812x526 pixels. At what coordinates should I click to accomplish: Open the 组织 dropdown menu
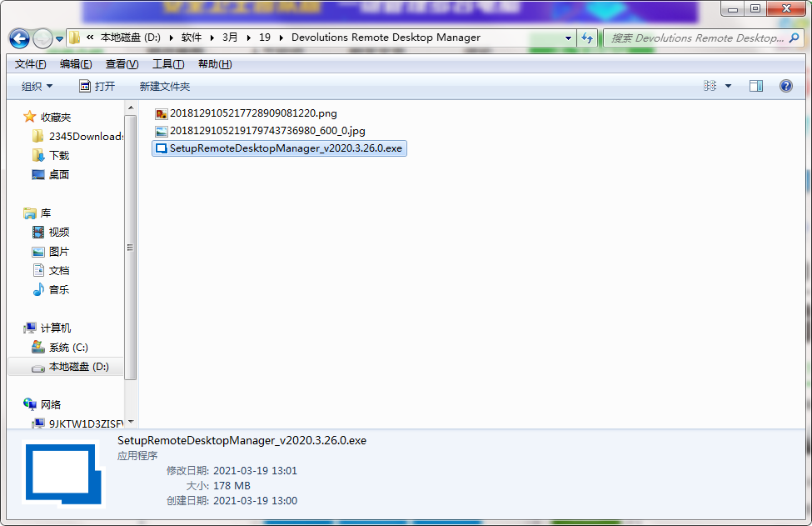pos(37,87)
